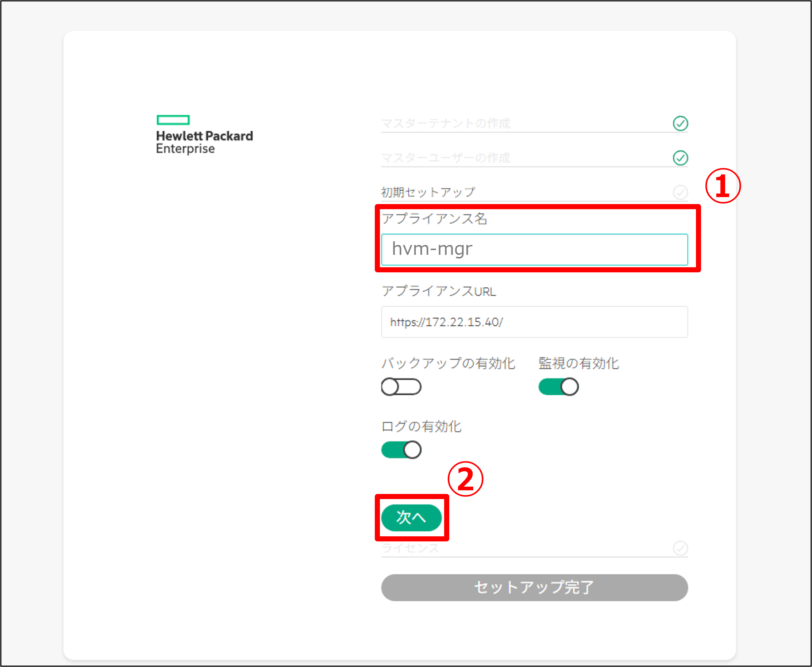Turn off the ログの有効化 toggle
812x667 pixels.
point(401,449)
